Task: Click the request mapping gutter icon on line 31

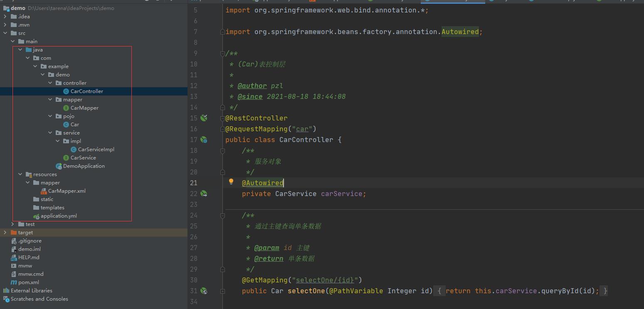Action: (204, 291)
